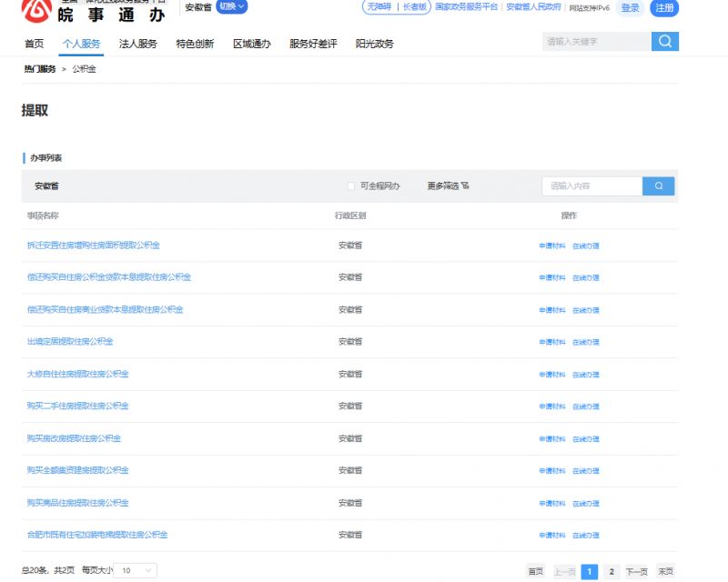Click 申请材料 for 购买房改房 row
The image size is (728, 582).
coord(552,439)
